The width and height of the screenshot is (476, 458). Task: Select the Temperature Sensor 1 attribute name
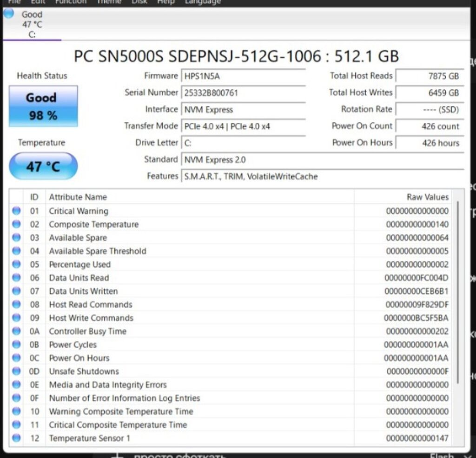pos(90,438)
